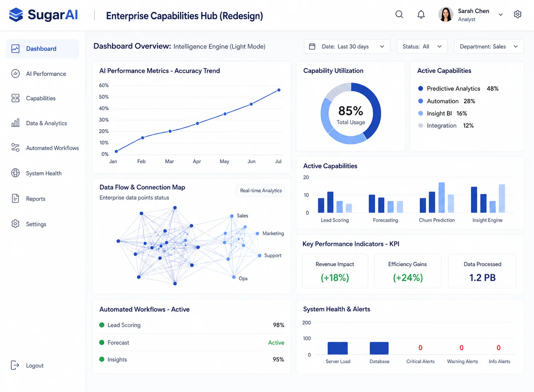Expand the Department: Sales dropdown
The image size is (534, 392).
pos(489,46)
